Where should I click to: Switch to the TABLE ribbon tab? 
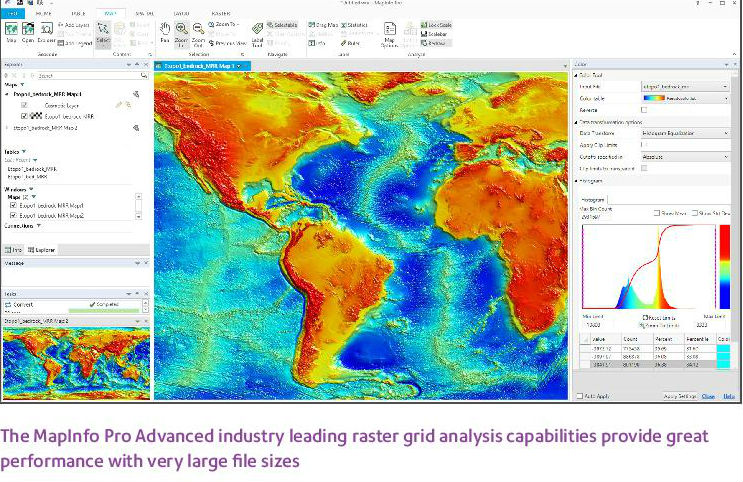78,14
